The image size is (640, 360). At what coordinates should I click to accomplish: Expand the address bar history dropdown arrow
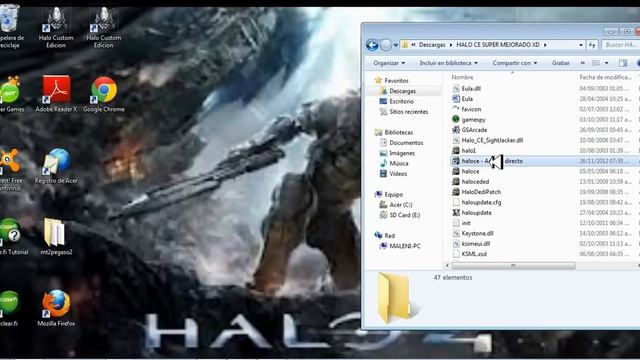click(581, 45)
